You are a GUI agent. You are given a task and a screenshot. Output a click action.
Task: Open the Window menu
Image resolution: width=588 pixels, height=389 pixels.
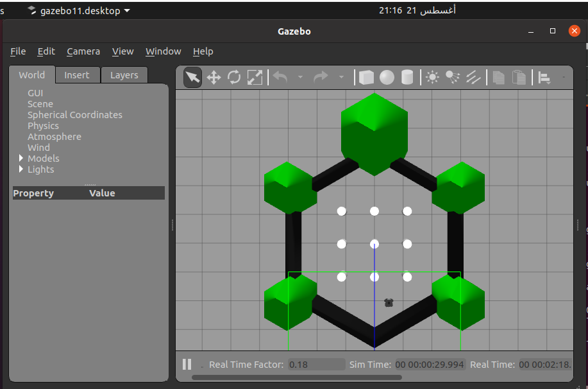pyautogui.click(x=163, y=51)
